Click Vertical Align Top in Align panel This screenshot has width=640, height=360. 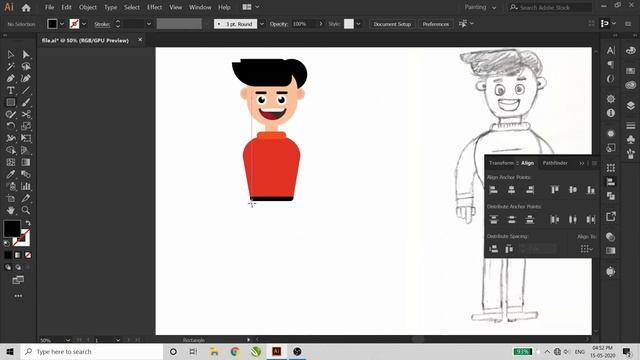coord(555,190)
